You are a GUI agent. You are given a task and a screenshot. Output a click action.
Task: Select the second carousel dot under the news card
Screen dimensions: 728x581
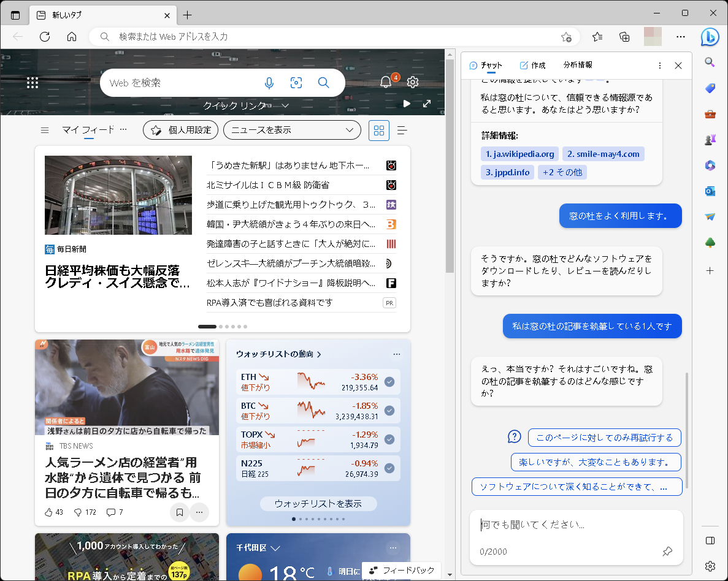(x=220, y=327)
